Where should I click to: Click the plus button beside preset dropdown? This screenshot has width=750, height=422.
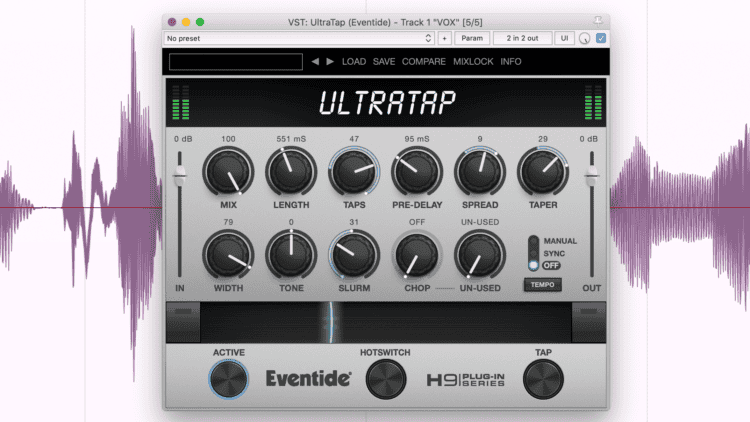pos(444,38)
